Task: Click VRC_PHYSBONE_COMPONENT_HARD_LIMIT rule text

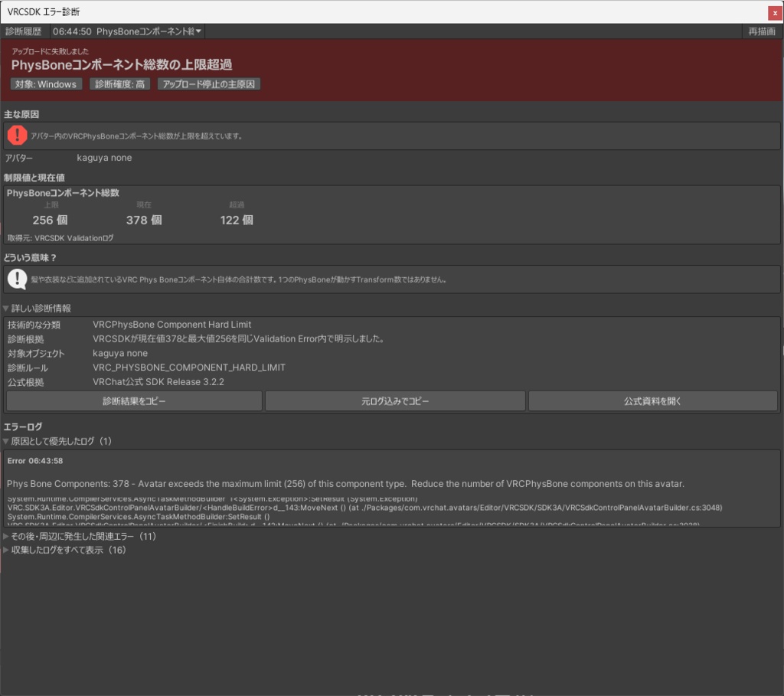Action: click(x=189, y=368)
